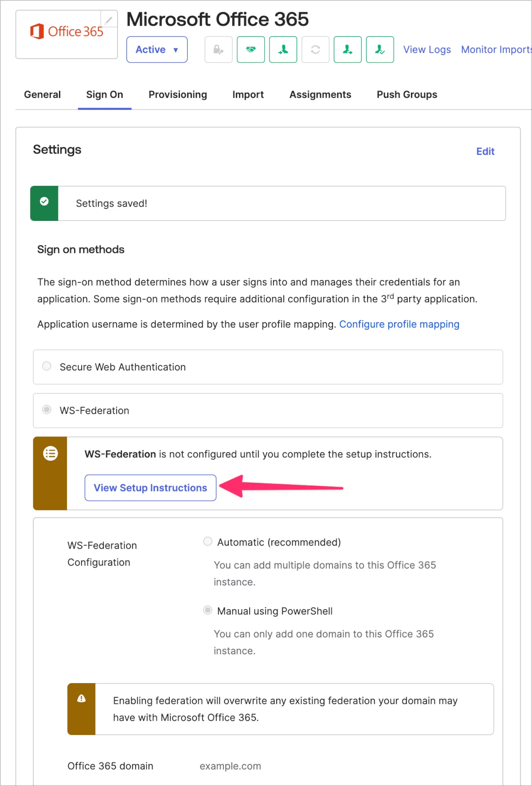Click the push users icon with outgoing arrow
Image resolution: width=532 pixels, height=786 pixels.
(348, 50)
